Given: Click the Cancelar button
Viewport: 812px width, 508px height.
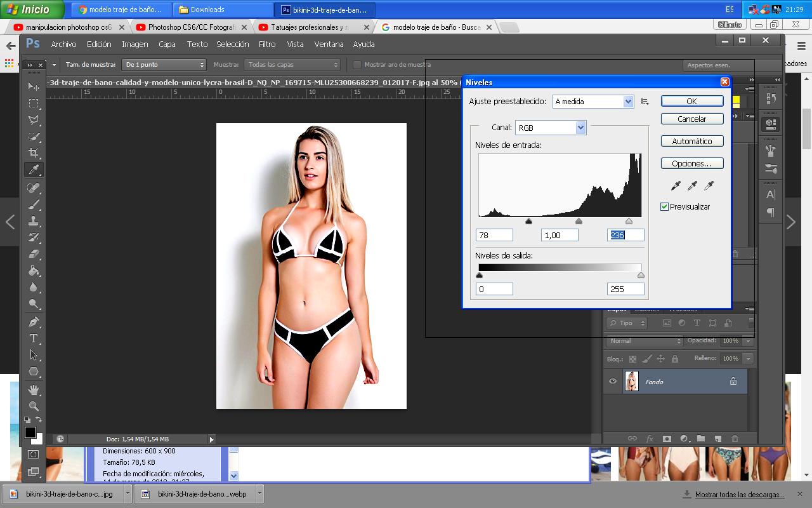Looking at the screenshot, I should click(x=692, y=119).
